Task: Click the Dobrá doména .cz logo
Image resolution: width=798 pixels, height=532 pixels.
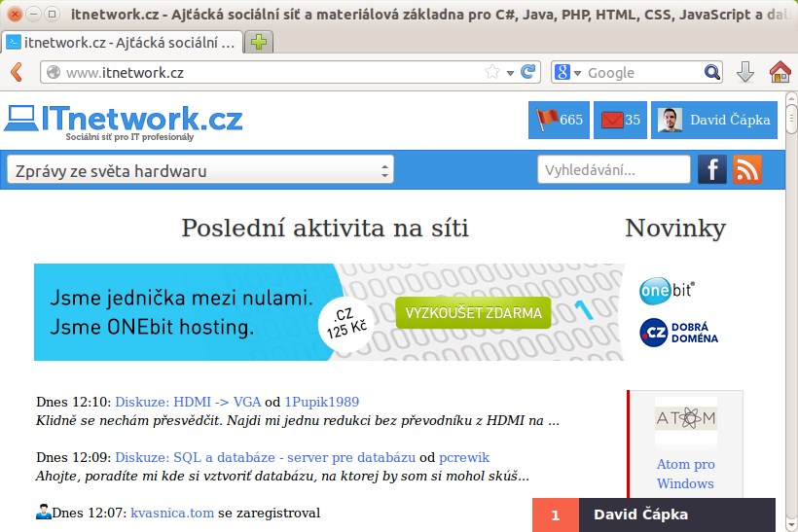Action: click(x=678, y=333)
